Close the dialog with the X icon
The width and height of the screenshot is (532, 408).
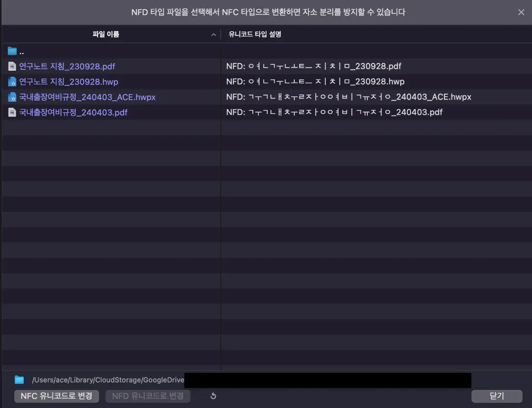tap(521, 12)
